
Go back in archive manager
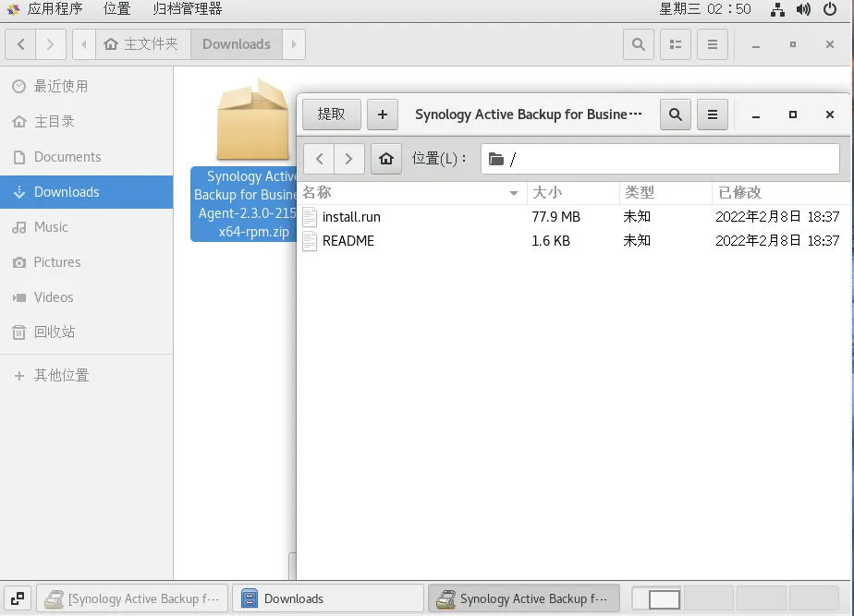(319, 159)
